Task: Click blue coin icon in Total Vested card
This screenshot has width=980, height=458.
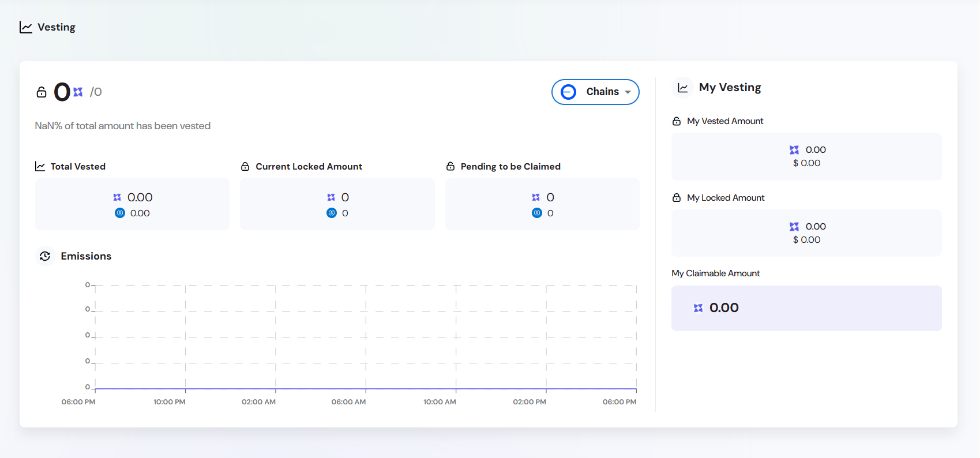Action: coord(120,213)
